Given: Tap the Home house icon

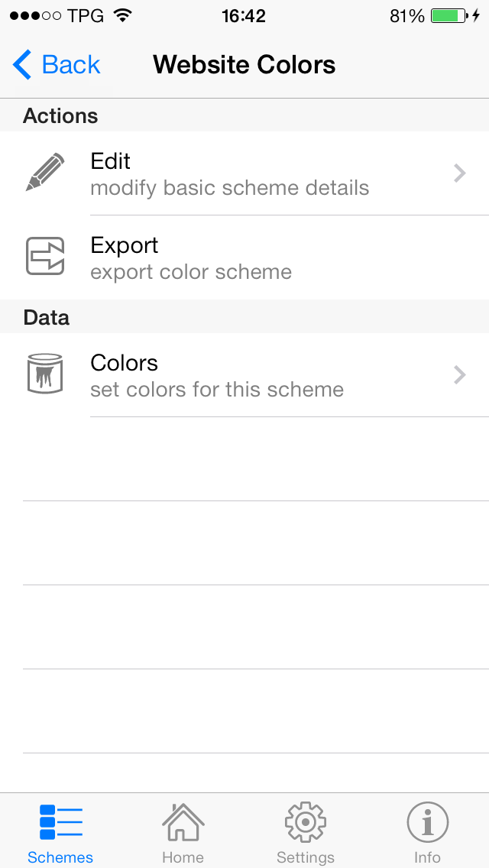Looking at the screenshot, I should [x=183, y=822].
